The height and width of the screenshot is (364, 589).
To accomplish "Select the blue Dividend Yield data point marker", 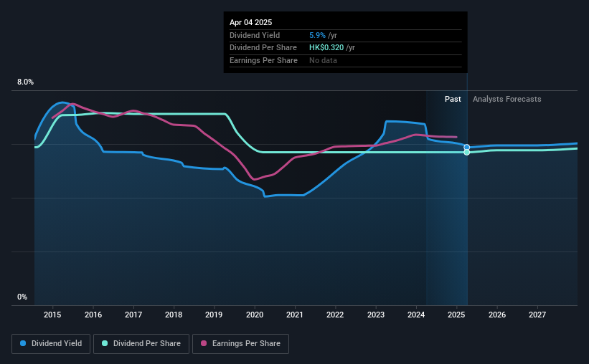I will coord(466,148).
